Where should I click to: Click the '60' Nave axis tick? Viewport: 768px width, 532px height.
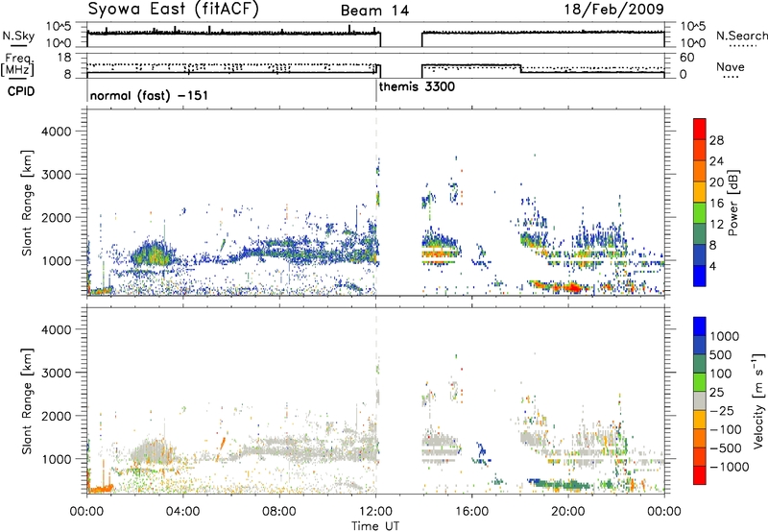pos(687,58)
